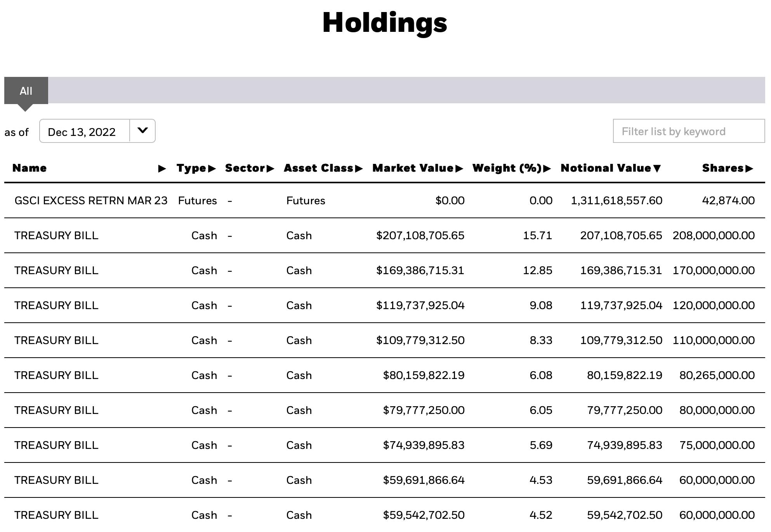Click the $59,542,702.50 market value cell

pos(424,515)
